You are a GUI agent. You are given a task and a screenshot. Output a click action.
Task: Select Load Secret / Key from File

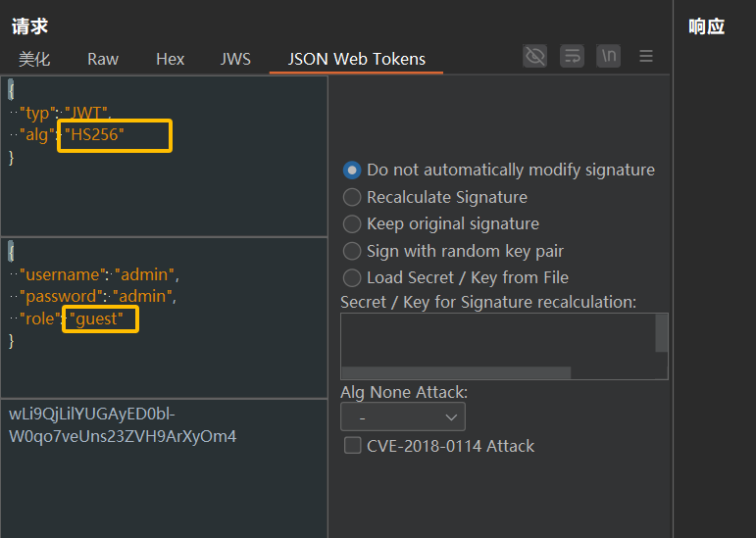(456, 278)
